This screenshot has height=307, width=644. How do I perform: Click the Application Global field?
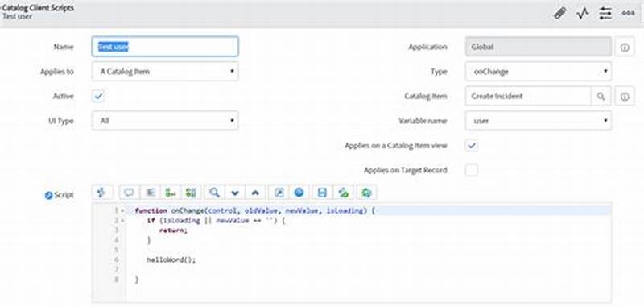pos(539,47)
